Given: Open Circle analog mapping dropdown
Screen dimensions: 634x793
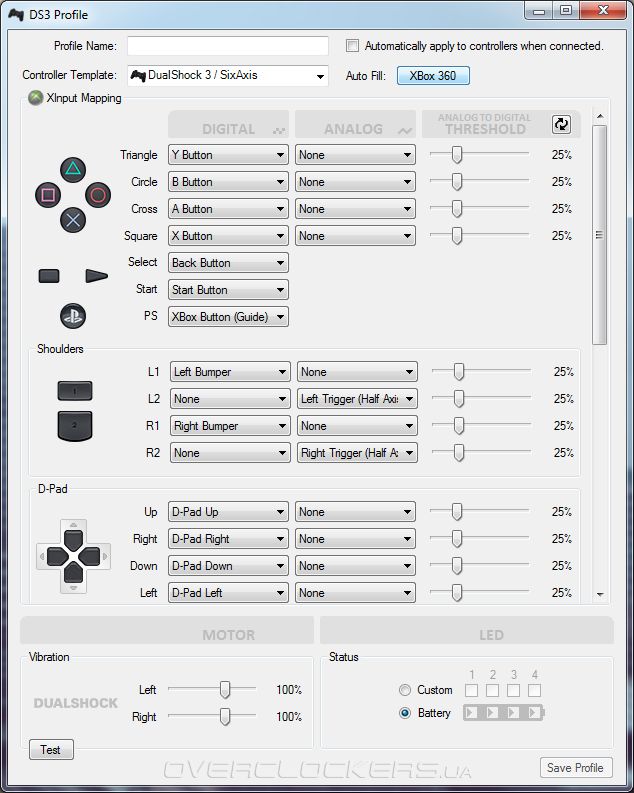Looking at the screenshot, I should tap(355, 182).
